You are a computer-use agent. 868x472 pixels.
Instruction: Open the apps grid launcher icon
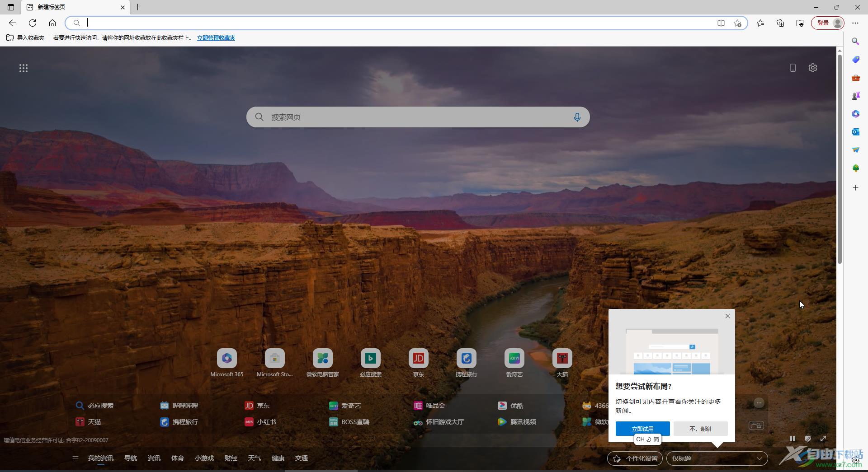click(x=24, y=68)
